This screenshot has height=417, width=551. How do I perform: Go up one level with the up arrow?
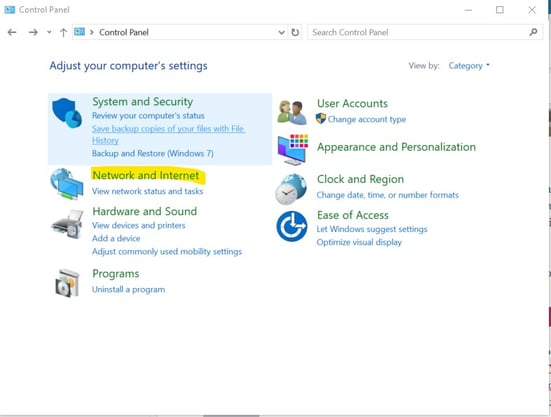[63, 33]
